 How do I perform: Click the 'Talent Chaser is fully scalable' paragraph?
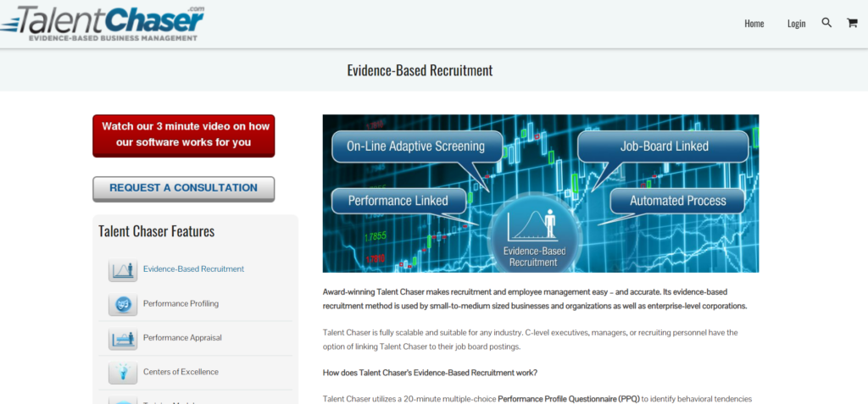tap(531, 340)
